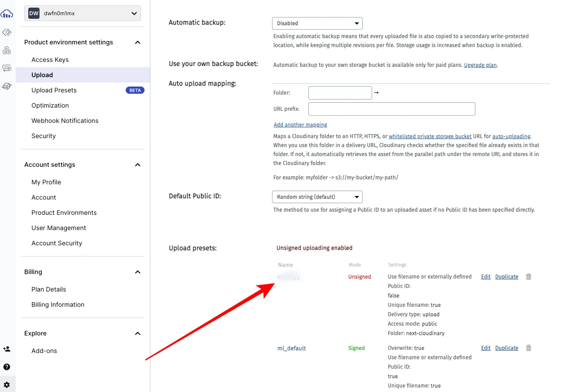Click the DW account avatar badge
Viewport: 562px width, 392px height.
34,13
